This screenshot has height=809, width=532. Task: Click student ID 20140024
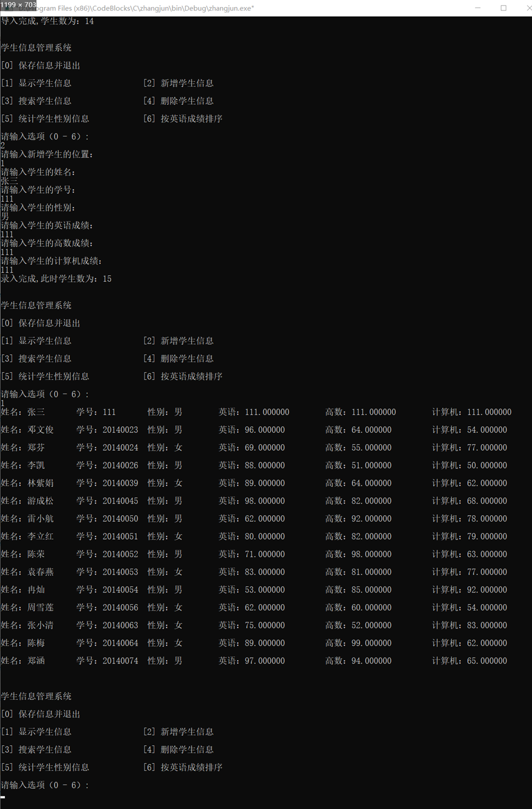tap(120, 448)
